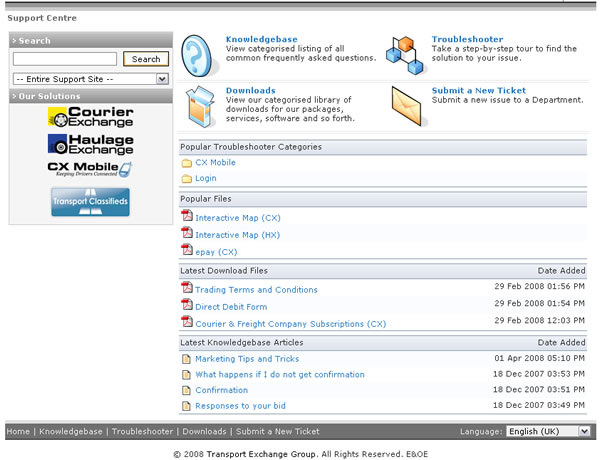
Task: Open the Haulage Exchange logo link
Action: (90, 145)
